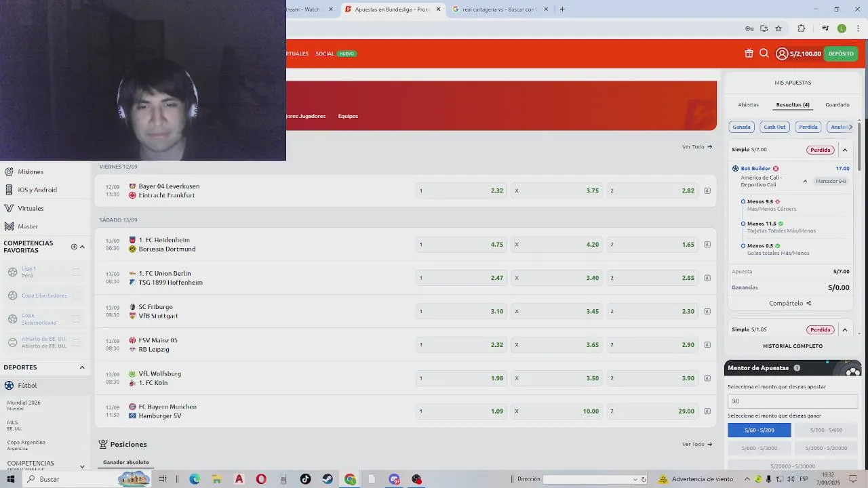The image size is (868, 488).
Task: Open the user account profile icon
Action: tap(782, 54)
